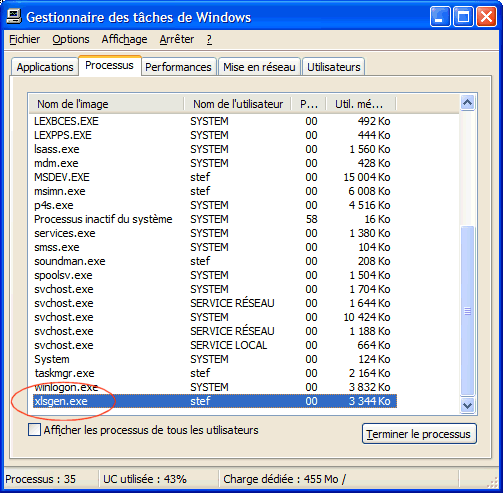
Task: Close the Task Manager window
Action: coord(486,16)
